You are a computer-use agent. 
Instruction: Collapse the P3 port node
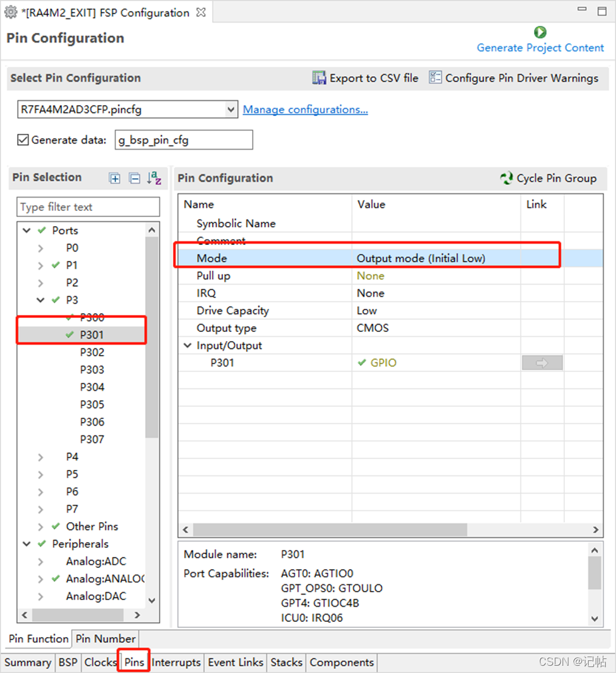pos(40,300)
